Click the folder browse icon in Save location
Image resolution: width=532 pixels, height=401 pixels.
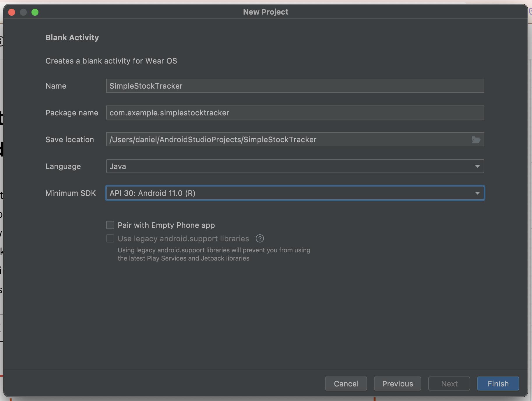point(476,140)
